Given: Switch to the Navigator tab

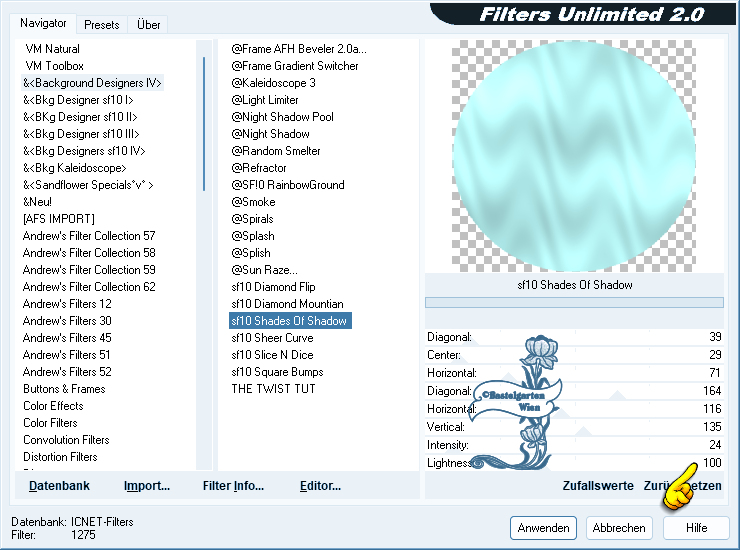Looking at the screenshot, I should (43, 23).
